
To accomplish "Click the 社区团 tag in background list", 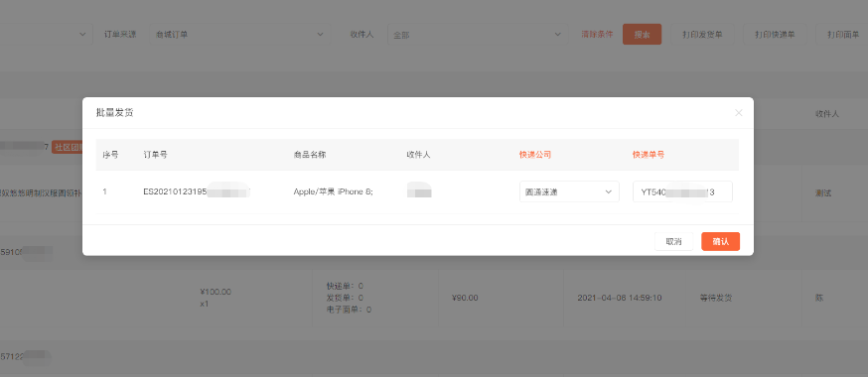I will click(x=67, y=148).
